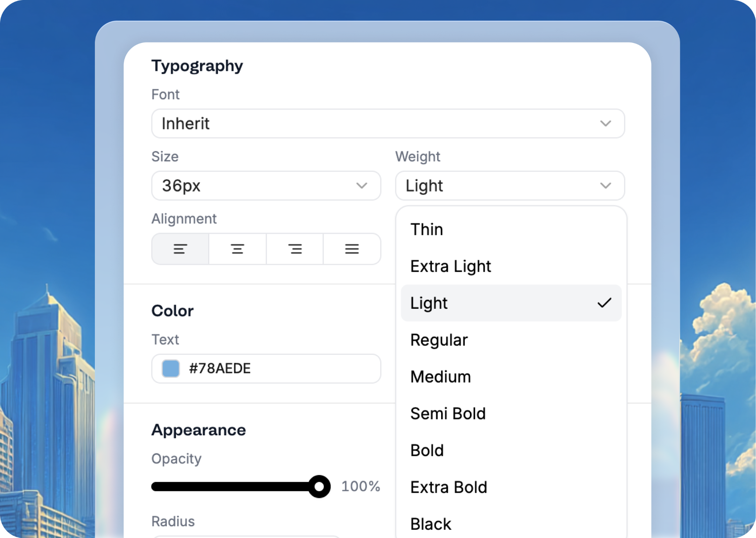Open the blue text color swatch
The image size is (756, 538).
[x=170, y=368]
